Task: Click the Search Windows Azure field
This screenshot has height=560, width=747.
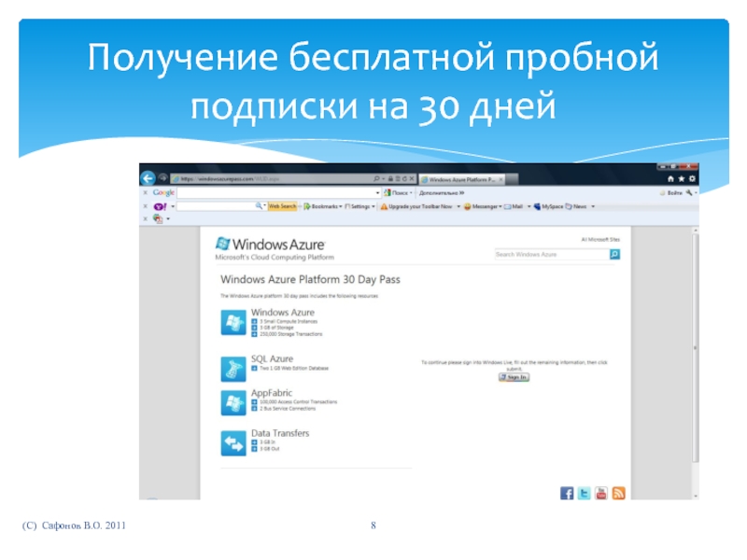Action: 550,254
